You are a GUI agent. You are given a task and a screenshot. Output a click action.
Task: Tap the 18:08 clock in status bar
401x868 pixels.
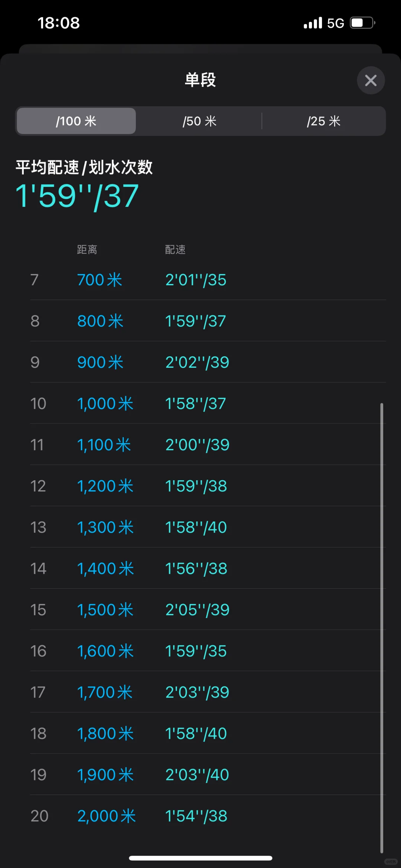pyautogui.click(x=59, y=23)
